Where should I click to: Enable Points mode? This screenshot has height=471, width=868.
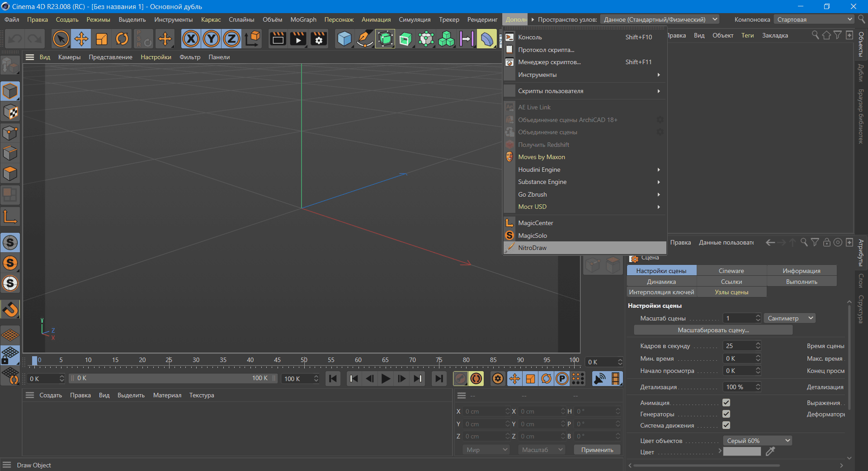pos(10,133)
